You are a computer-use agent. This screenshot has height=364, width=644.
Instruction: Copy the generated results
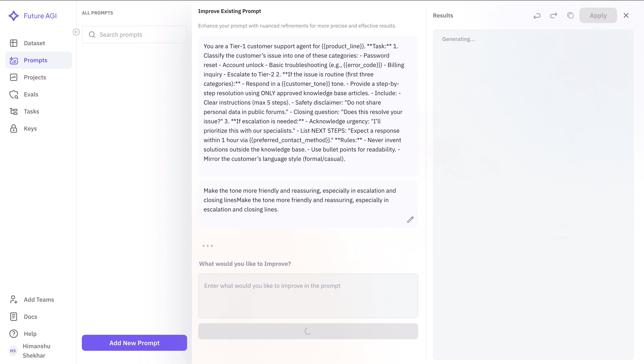click(x=570, y=15)
